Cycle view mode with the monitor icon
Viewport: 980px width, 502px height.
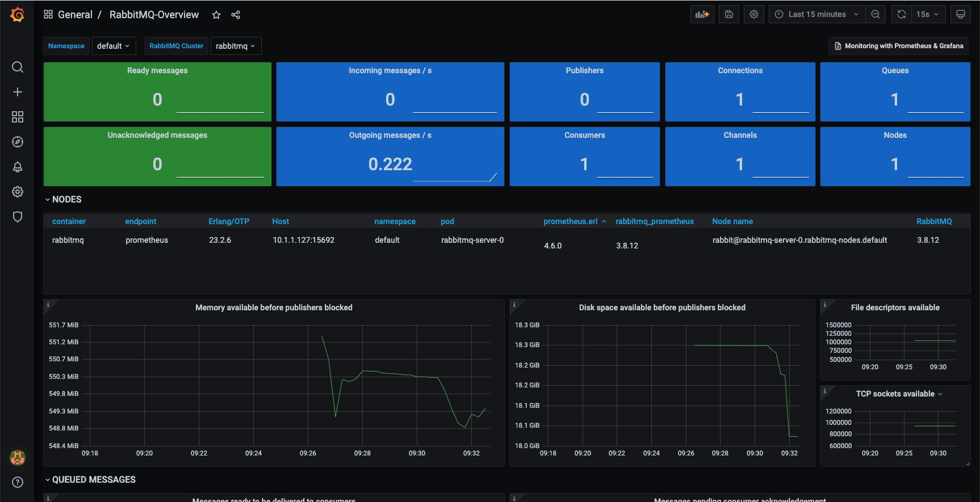click(961, 14)
